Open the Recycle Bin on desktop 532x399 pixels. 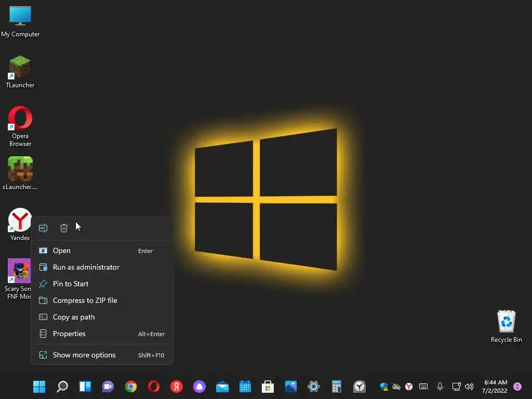tap(506, 326)
